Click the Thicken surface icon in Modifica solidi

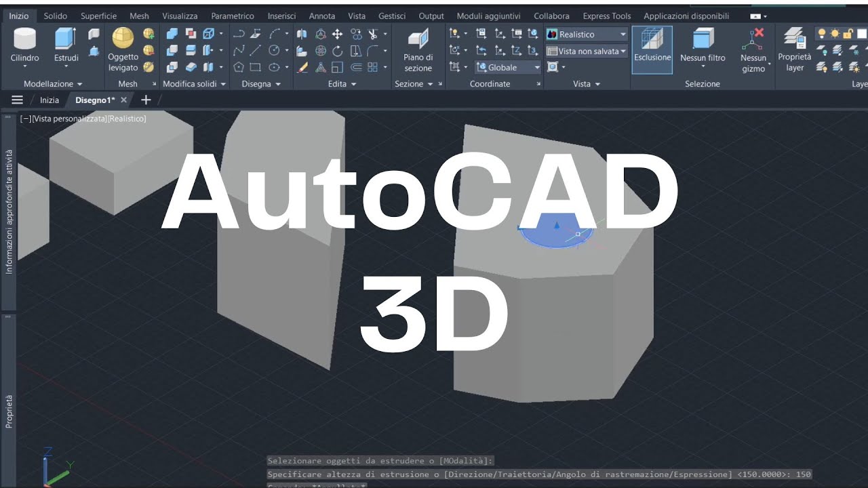click(x=191, y=66)
